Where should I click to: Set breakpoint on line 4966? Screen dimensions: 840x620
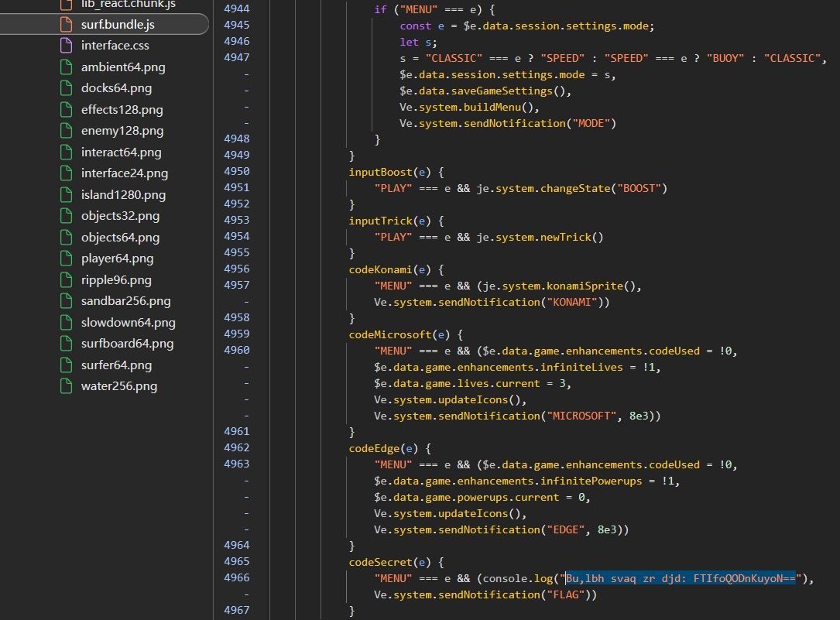tap(236, 578)
